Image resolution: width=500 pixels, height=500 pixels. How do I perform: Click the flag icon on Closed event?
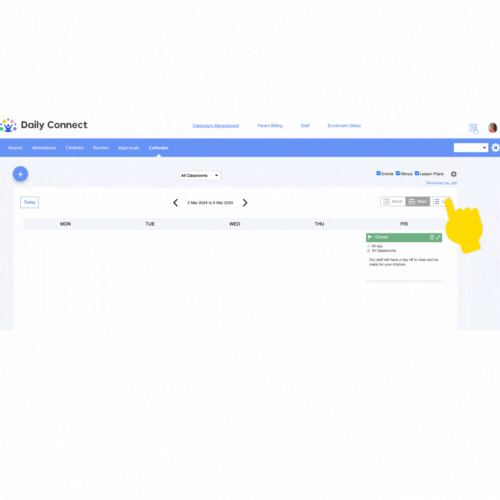coord(370,237)
